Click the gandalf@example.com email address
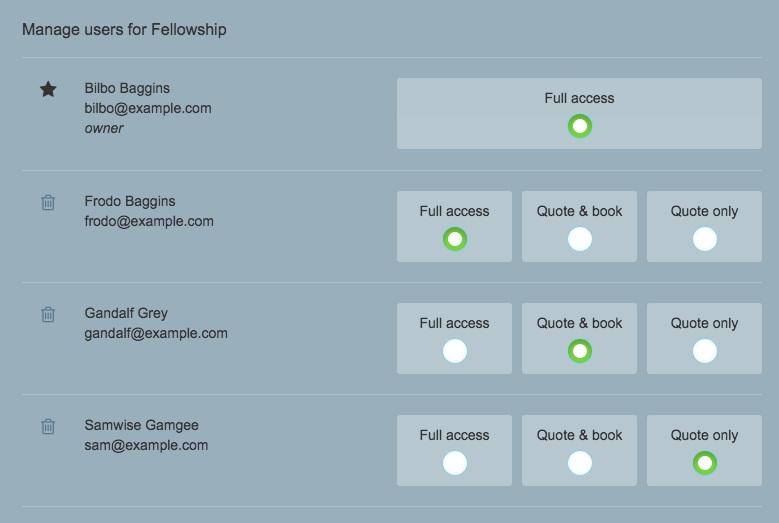Viewport: 779px width, 523px height. point(156,333)
